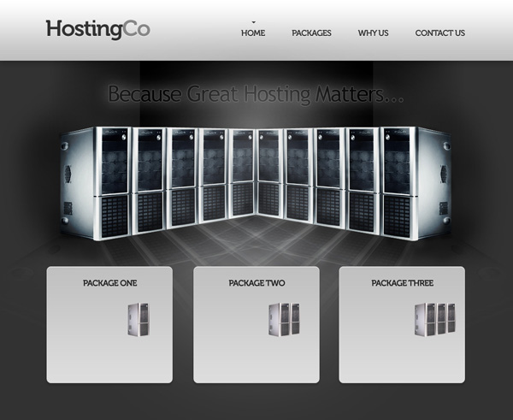Open the HOME navigation item
The width and height of the screenshot is (513, 420).
(x=253, y=33)
